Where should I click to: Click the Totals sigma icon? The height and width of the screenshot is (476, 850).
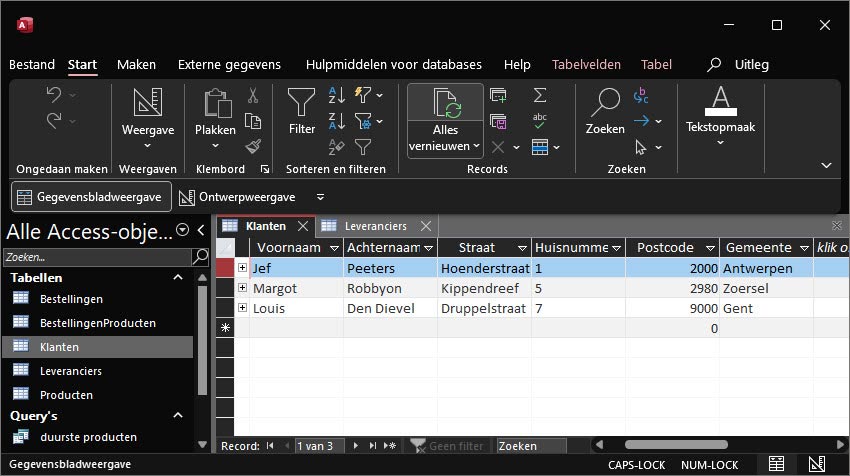pos(539,95)
